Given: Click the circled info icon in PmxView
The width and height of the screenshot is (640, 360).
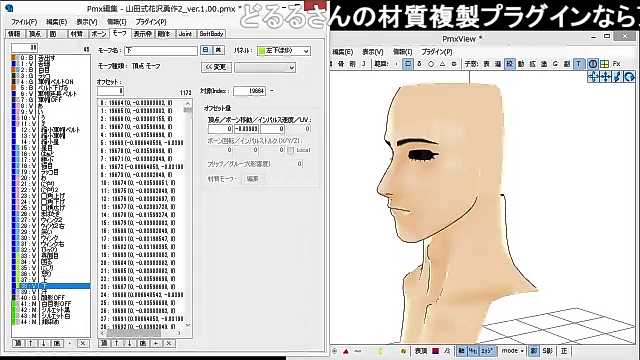Looking at the screenshot, I should click(593, 64).
